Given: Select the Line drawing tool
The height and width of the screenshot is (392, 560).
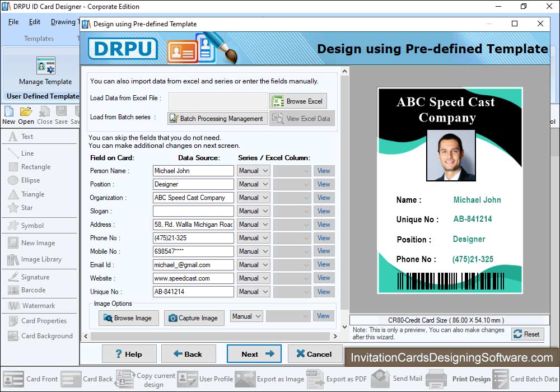Looking at the screenshot, I should [x=21, y=153].
